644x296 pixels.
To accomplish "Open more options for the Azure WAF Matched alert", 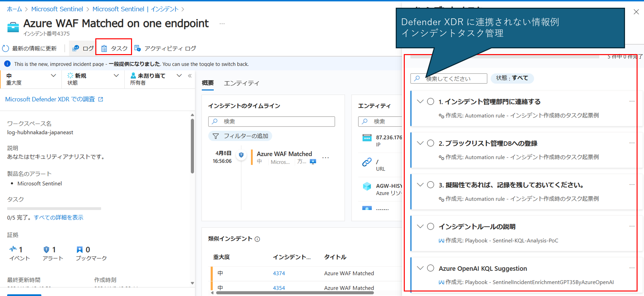I will [x=326, y=158].
